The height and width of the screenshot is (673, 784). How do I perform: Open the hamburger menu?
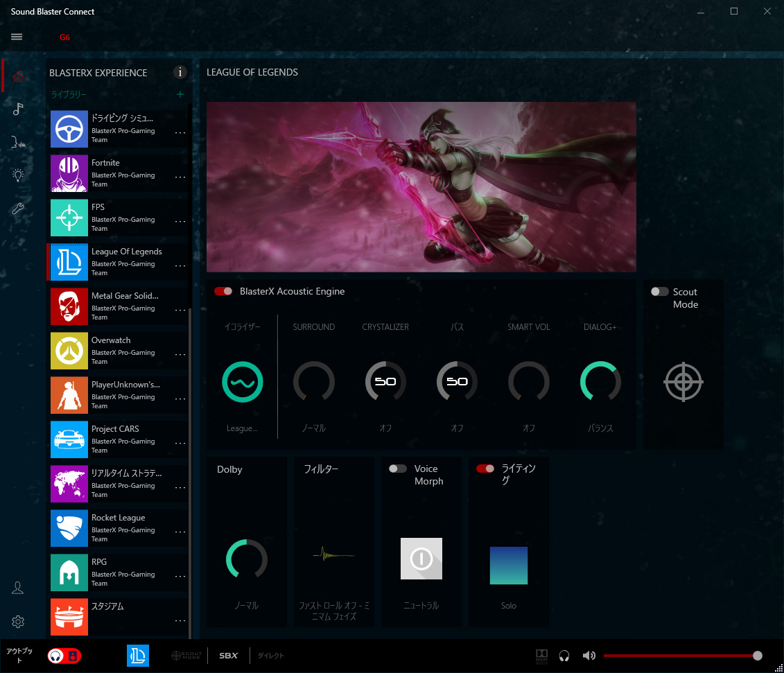pos(17,37)
